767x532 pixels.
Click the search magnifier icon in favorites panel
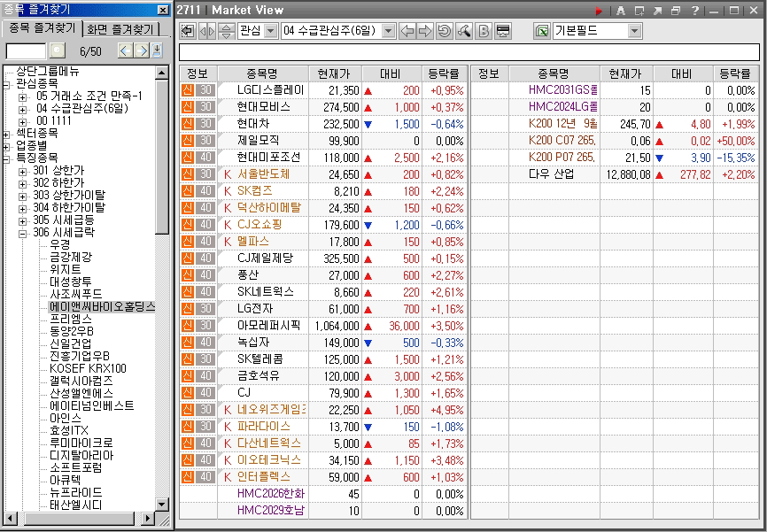[x=58, y=50]
